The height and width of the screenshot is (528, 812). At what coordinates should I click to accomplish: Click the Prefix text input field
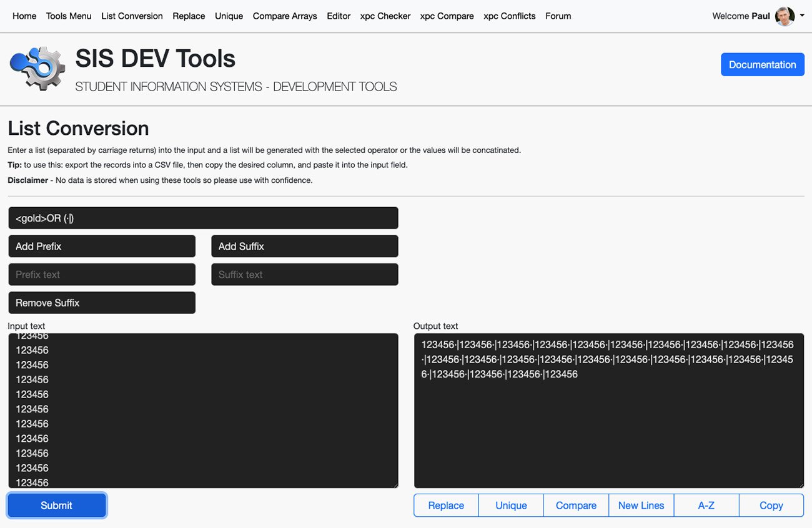pyautogui.click(x=102, y=274)
